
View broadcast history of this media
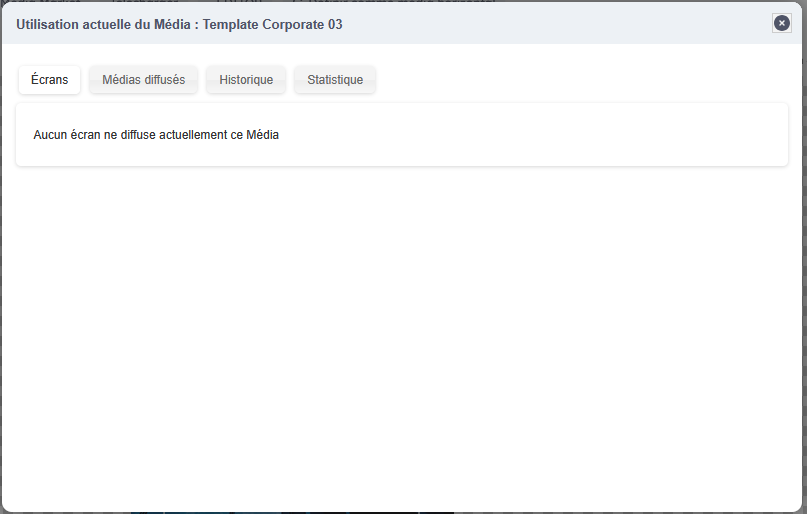[246, 80]
